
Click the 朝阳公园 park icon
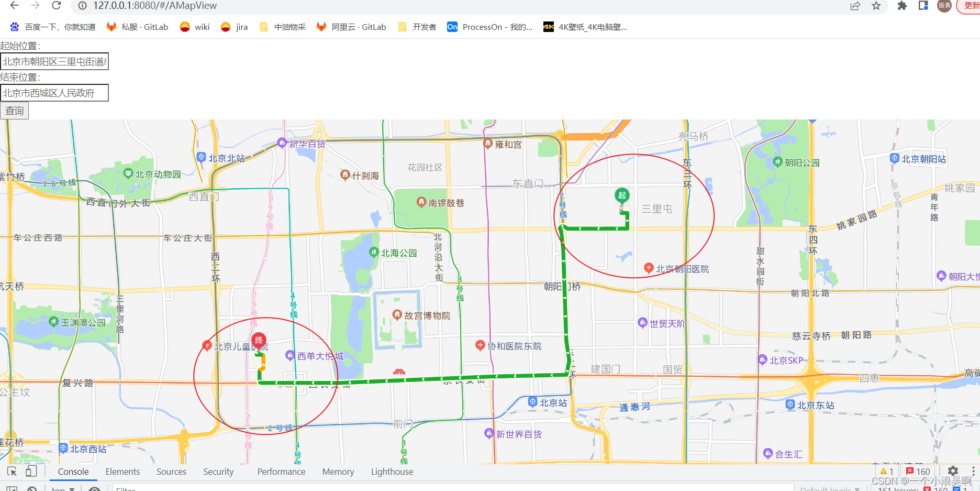(778, 161)
